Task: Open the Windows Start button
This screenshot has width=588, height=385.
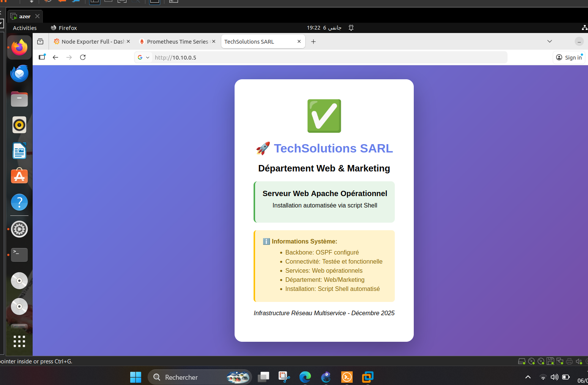Action: [136, 377]
